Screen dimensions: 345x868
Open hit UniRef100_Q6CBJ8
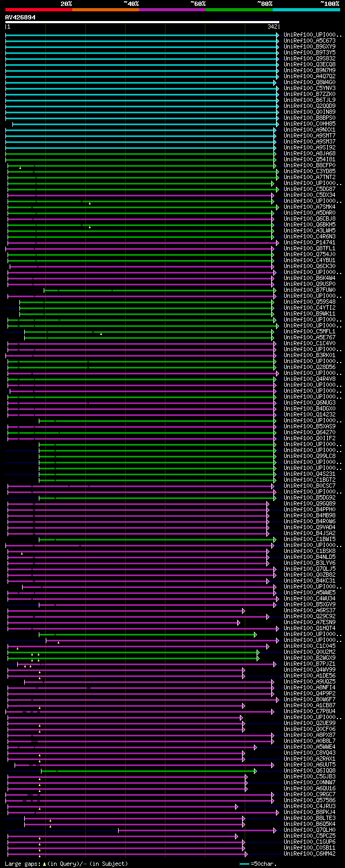pyautogui.click(x=309, y=218)
